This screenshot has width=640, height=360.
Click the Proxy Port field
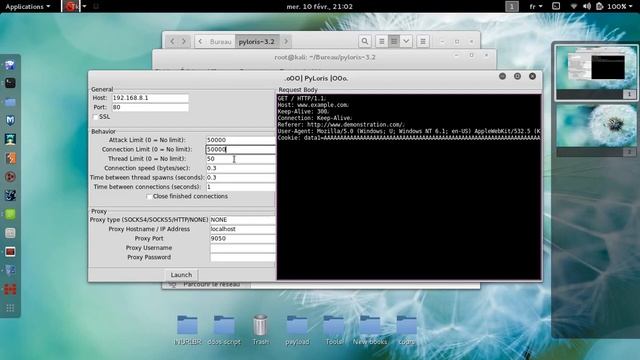click(x=242, y=238)
